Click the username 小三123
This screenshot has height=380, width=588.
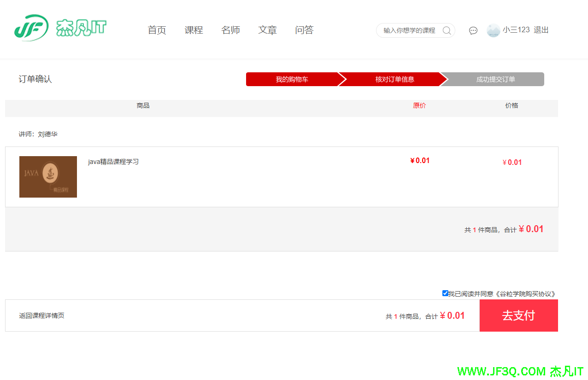click(x=516, y=30)
